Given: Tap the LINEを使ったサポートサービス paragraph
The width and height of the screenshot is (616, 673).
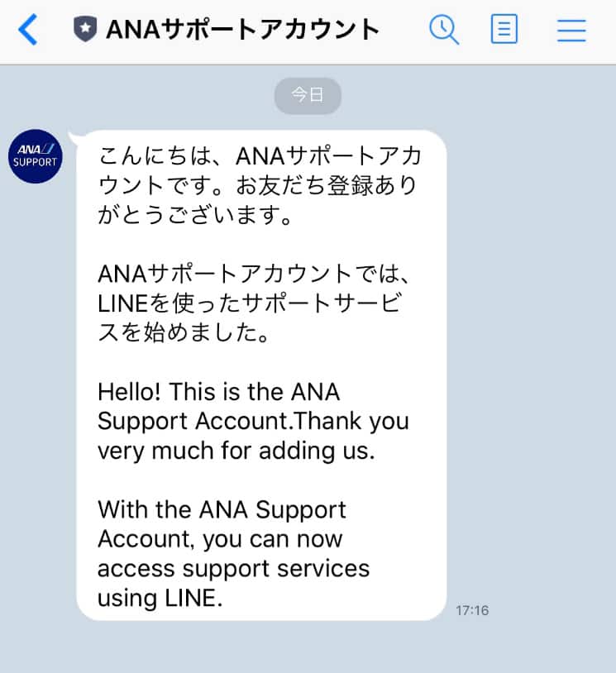Looking at the screenshot, I should tap(253, 303).
